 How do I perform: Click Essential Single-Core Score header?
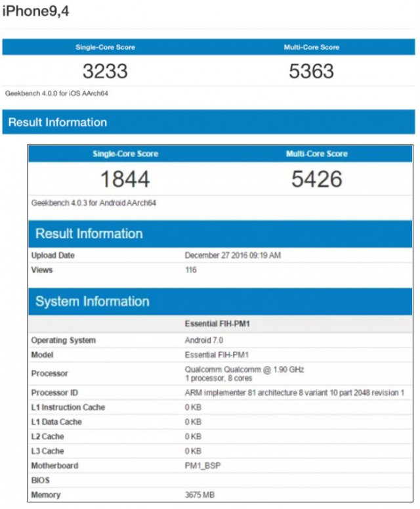[x=125, y=154]
